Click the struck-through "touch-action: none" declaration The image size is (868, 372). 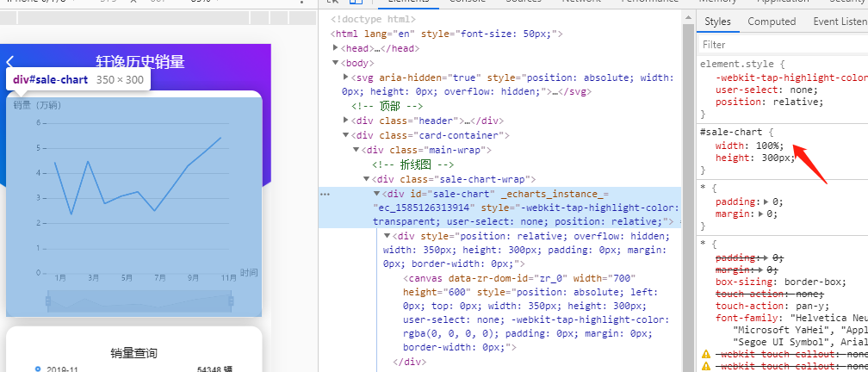[x=770, y=294]
